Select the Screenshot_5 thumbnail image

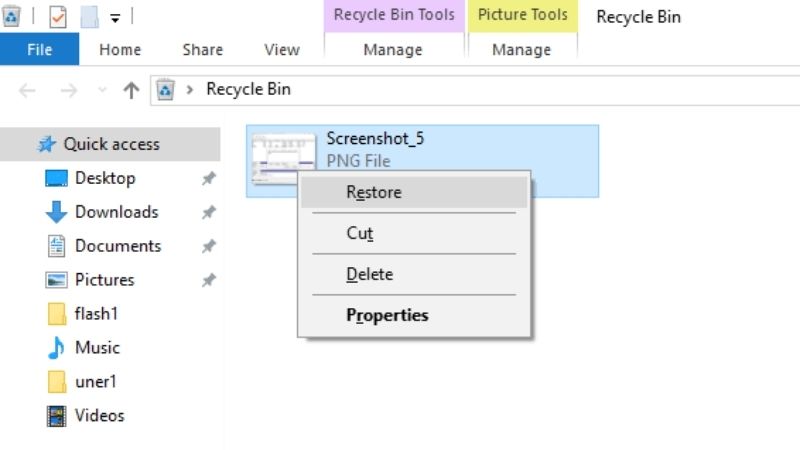[284, 159]
